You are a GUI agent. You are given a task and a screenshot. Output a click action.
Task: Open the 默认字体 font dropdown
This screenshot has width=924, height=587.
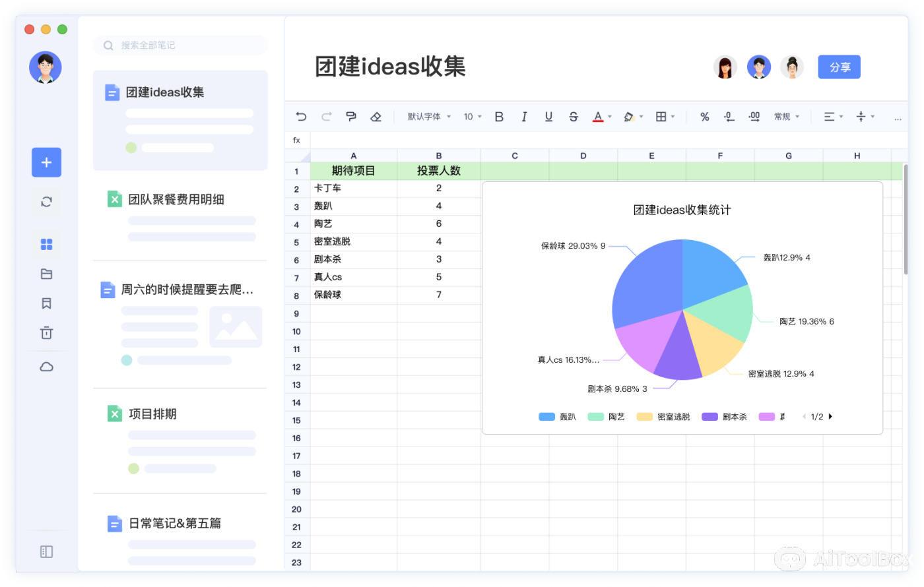tap(429, 117)
